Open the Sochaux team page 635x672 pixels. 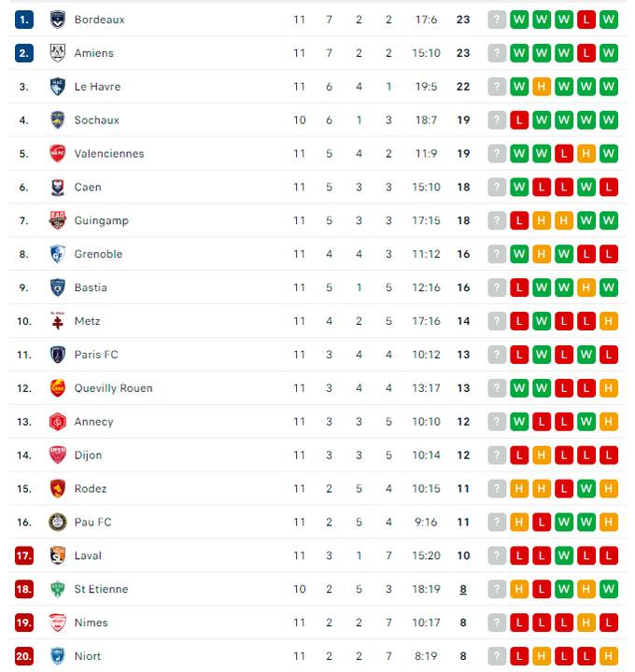click(96, 120)
